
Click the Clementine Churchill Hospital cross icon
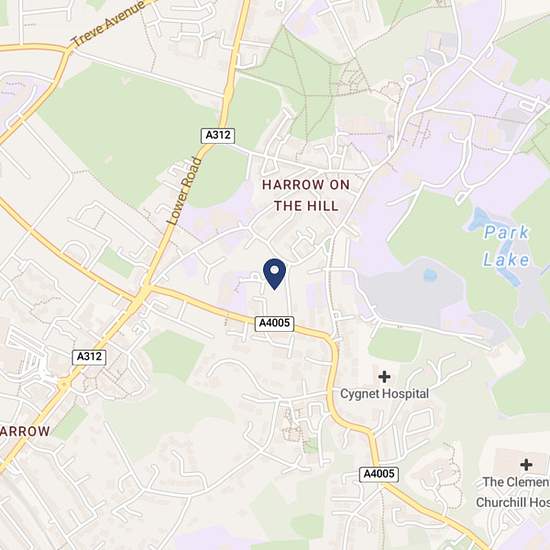[x=526, y=465]
